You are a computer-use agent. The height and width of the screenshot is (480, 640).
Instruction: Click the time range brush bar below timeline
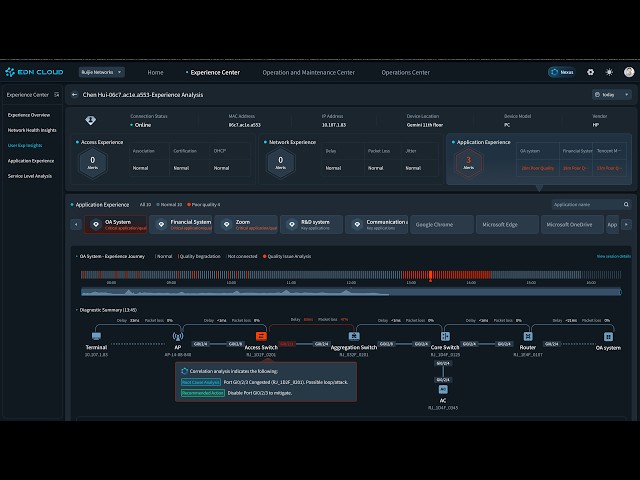[x=351, y=292]
